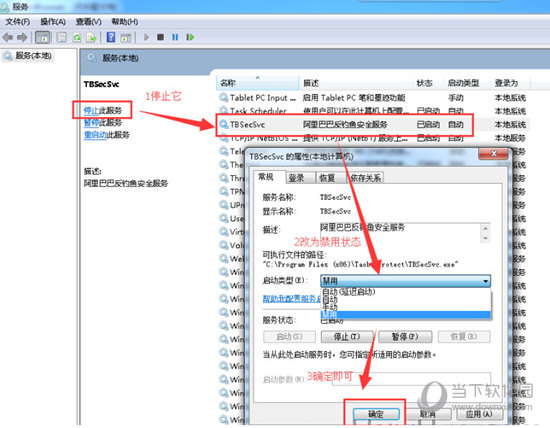
Task: Sort by the 状态 column header
Action: tap(429, 83)
